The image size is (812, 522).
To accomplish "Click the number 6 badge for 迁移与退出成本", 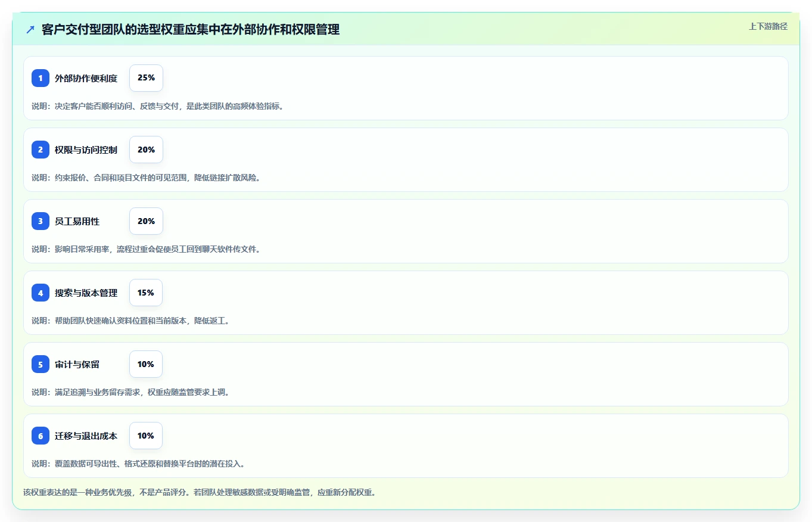I will tap(41, 436).
